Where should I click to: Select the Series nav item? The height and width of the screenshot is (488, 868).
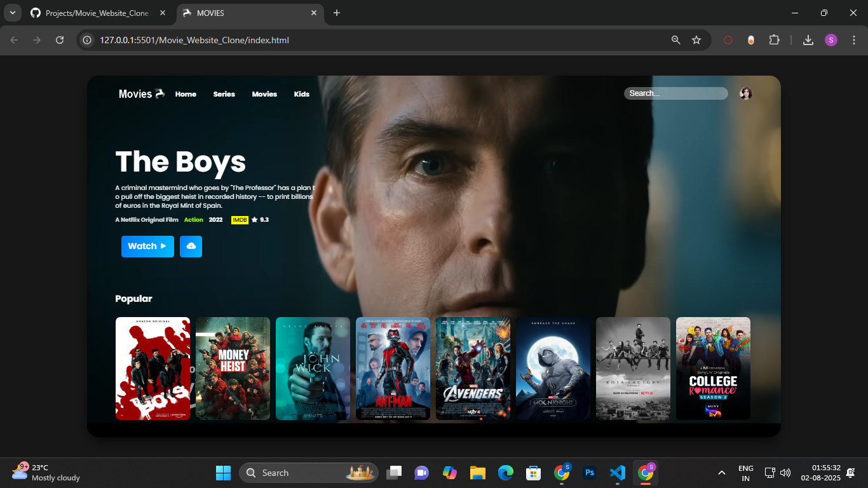click(224, 94)
